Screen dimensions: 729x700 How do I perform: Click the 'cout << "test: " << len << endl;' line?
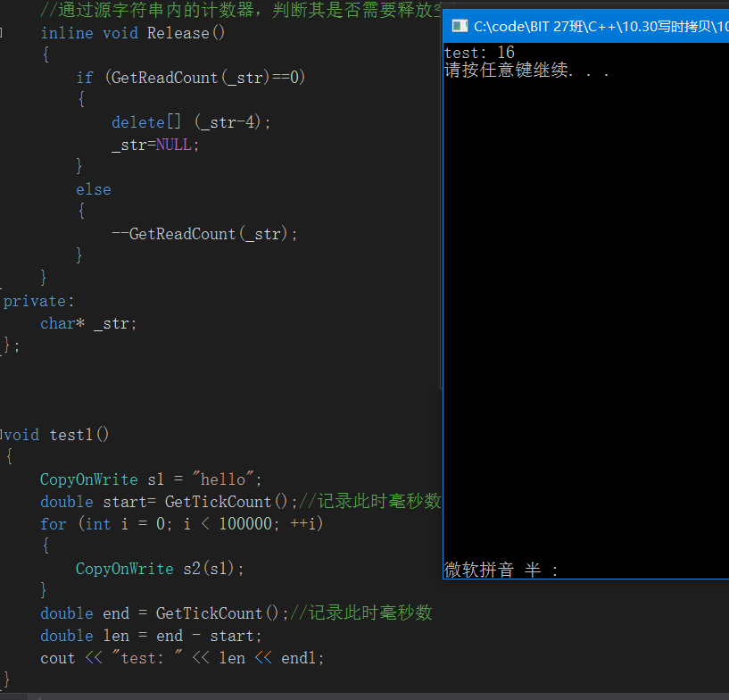point(182,658)
